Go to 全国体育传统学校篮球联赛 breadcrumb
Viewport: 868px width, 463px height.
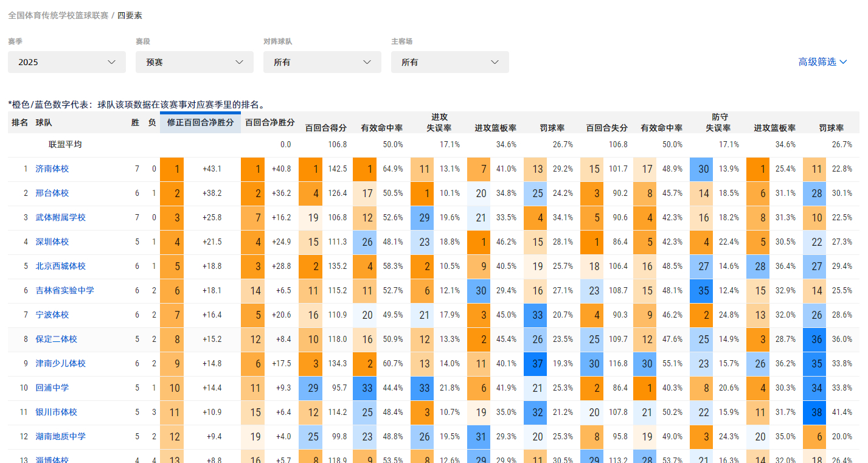click(x=58, y=15)
